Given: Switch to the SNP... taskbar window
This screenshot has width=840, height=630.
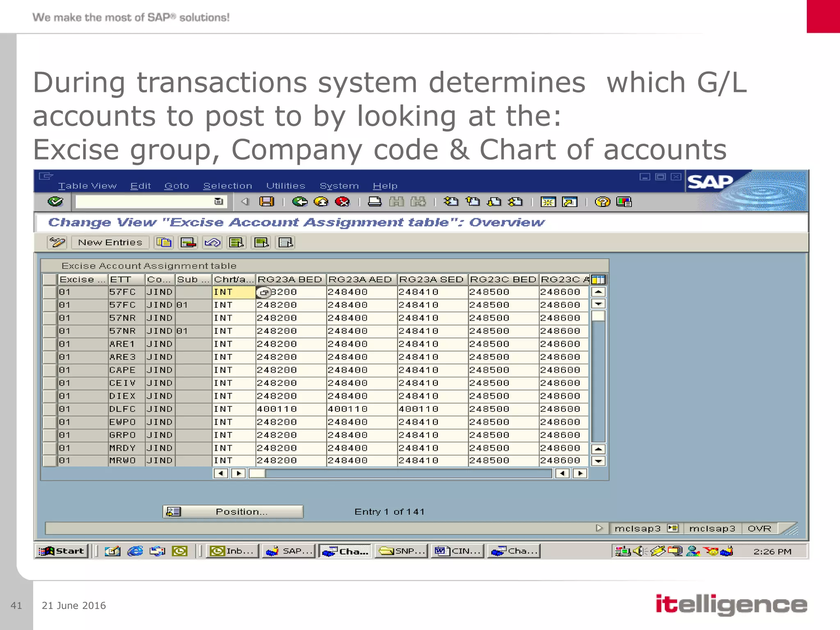Looking at the screenshot, I should point(401,551).
